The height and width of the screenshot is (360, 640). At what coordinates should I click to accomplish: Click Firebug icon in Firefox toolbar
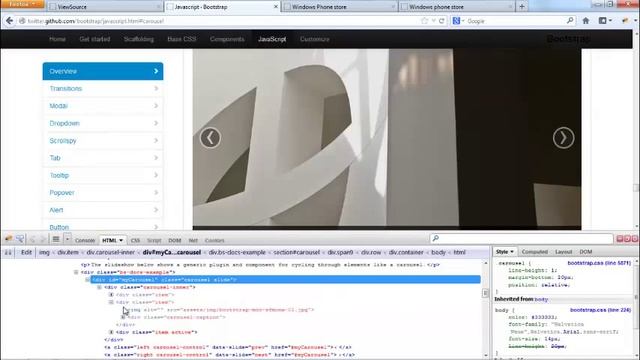[x=625, y=21]
